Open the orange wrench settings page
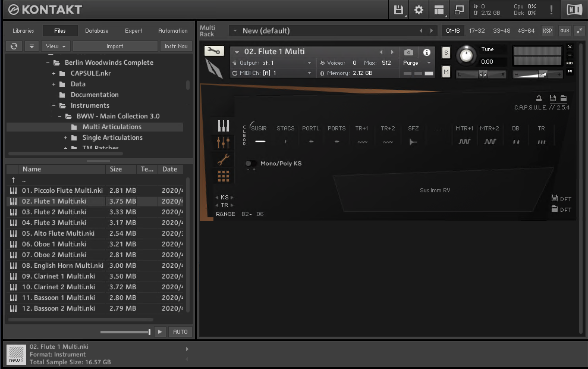The height and width of the screenshot is (369, 588). click(x=224, y=160)
